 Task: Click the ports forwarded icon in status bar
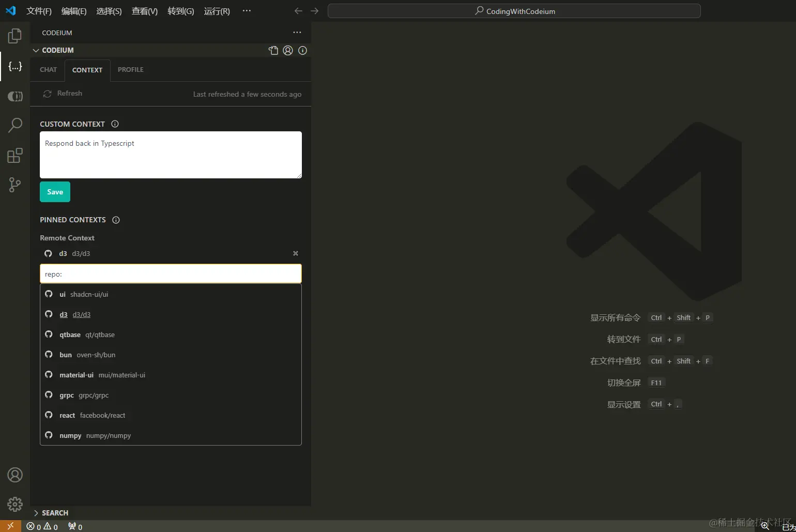75,526
